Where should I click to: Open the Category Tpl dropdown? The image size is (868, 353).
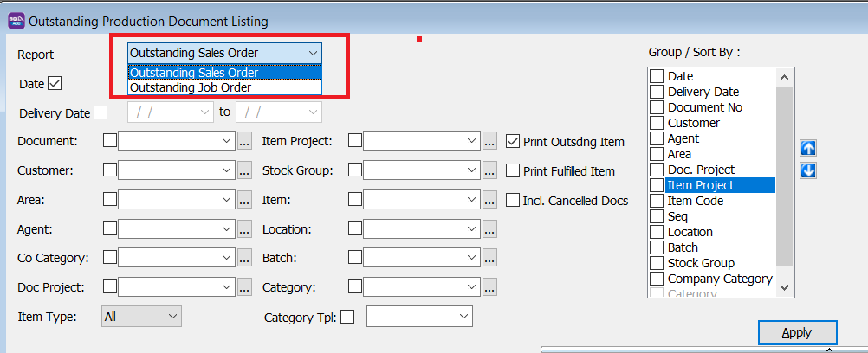point(462,317)
